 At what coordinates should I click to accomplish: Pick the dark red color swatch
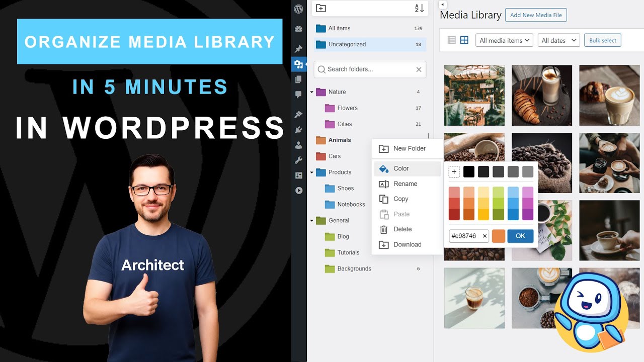[454, 215]
